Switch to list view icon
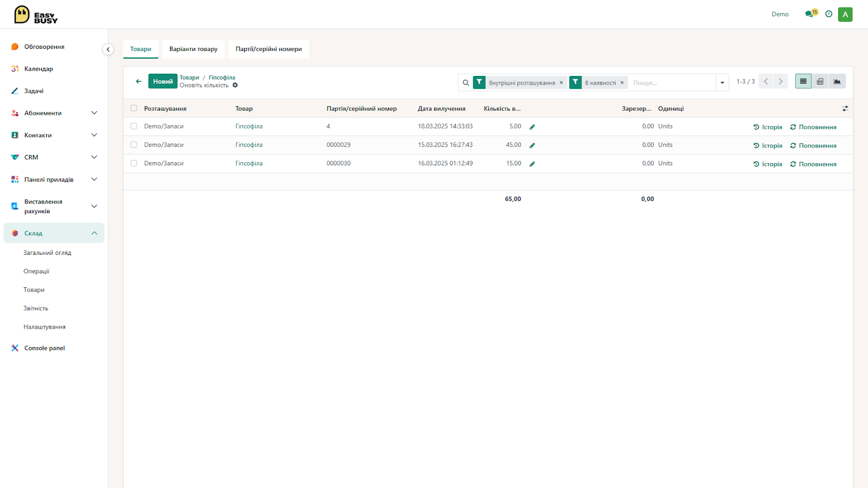868x488 pixels. [x=803, y=81]
